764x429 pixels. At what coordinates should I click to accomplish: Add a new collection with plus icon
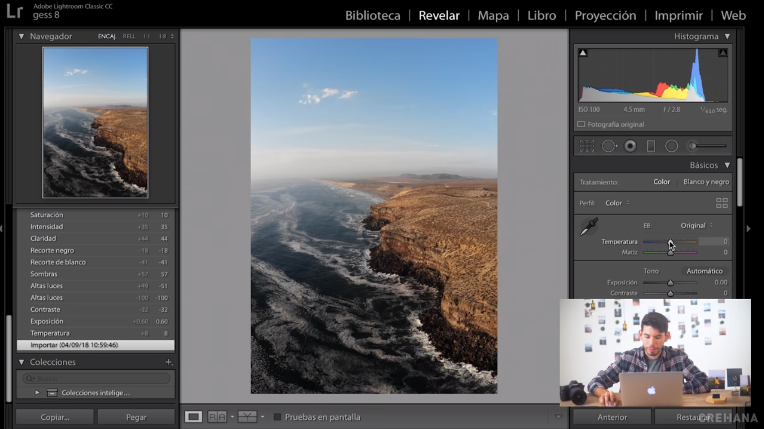point(168,362)
